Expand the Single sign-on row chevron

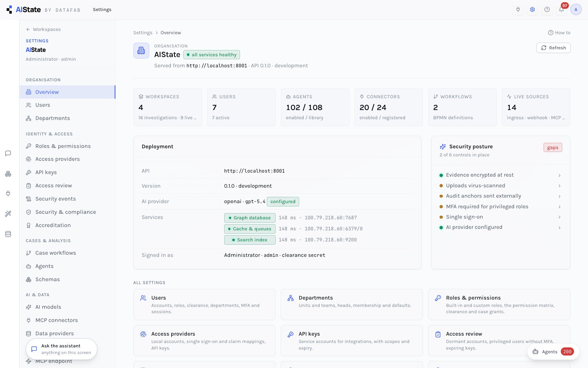tap(559, 217)
